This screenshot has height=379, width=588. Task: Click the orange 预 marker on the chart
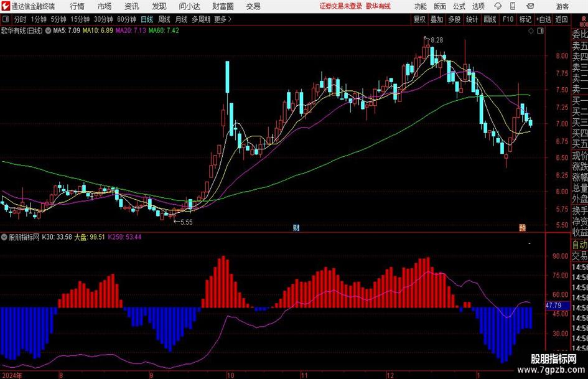click(523, 227)
